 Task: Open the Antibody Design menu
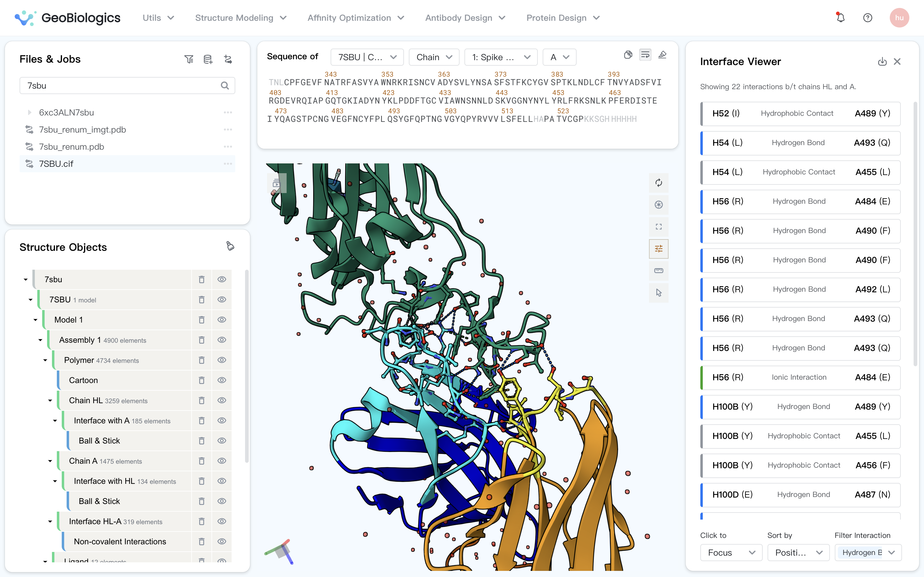[x=465, y=18]
